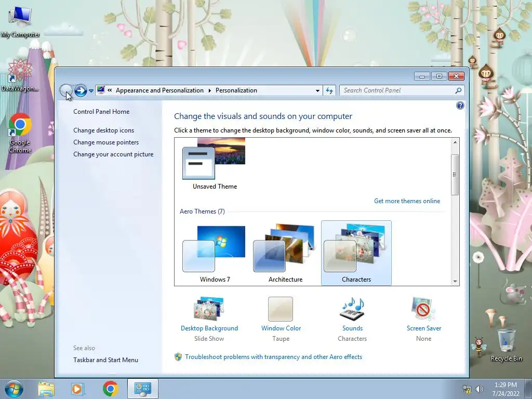Select Appearance and Personalization breadcrumb
This screenshot has height=399, width=532.
159,90
